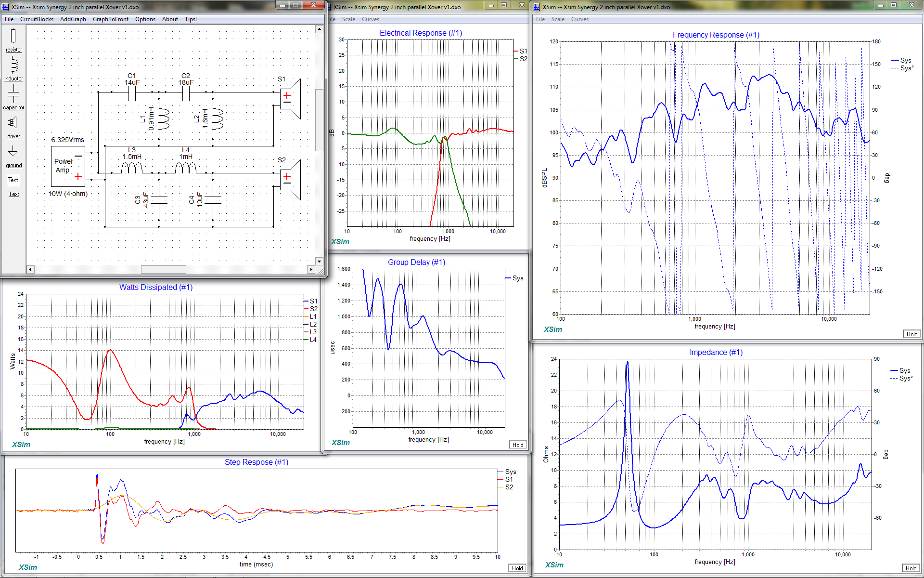Select the capacitor component tool

(13, 98)
